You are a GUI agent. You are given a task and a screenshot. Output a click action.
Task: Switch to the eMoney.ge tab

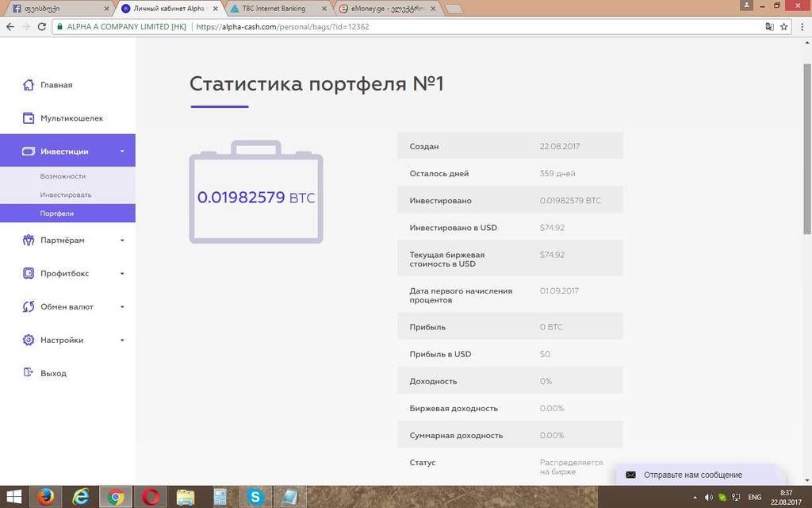pos(381,8)
